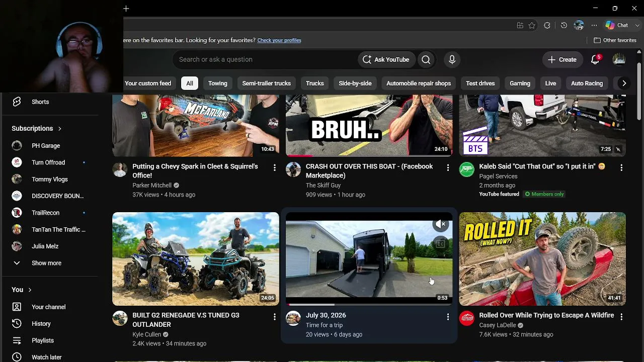644x362 pixels.
Task: Open more options for CRASH OUT boat video
Action: 448,167
